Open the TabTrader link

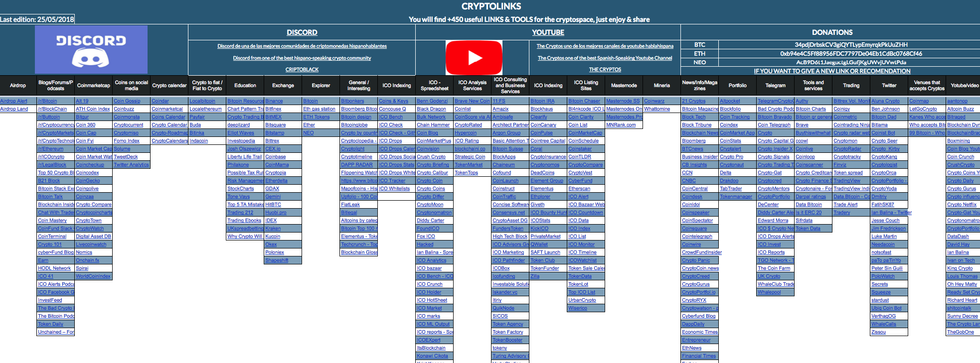pos(731,189)
